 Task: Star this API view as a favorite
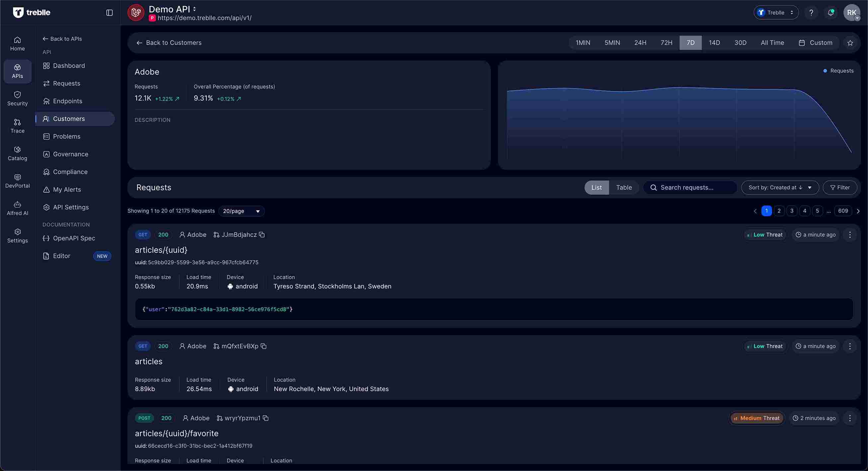(x=850, y=42)
